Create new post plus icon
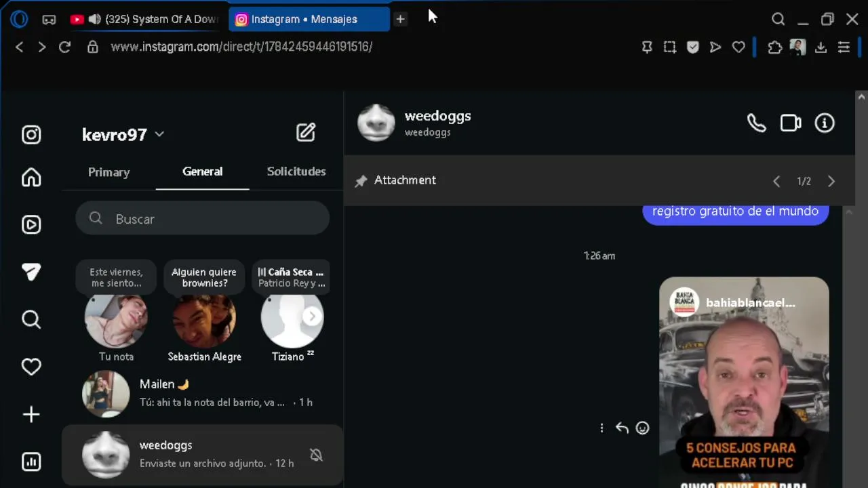The width and height of the screenshot is (868, 488). click(x=31, y=414)
